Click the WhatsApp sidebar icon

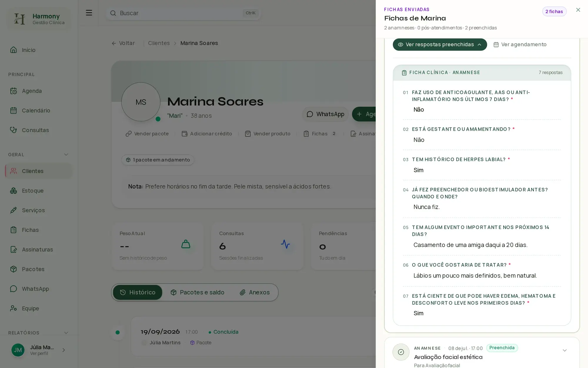(x=14, y=289)
